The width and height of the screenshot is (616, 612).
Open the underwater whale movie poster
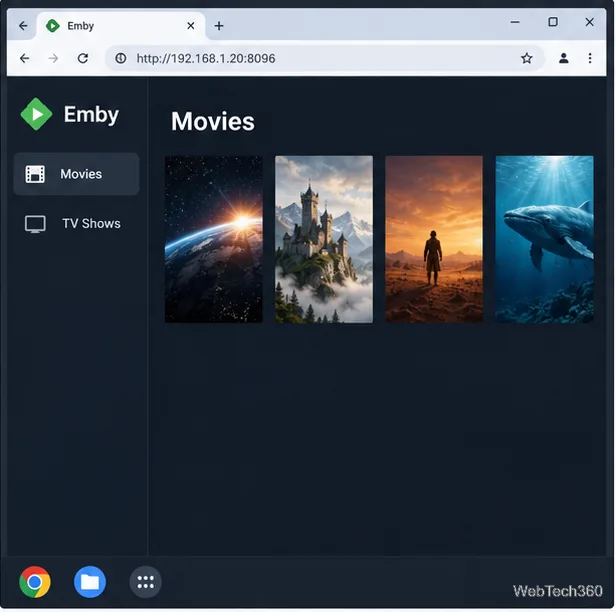(x=544, y=239)
